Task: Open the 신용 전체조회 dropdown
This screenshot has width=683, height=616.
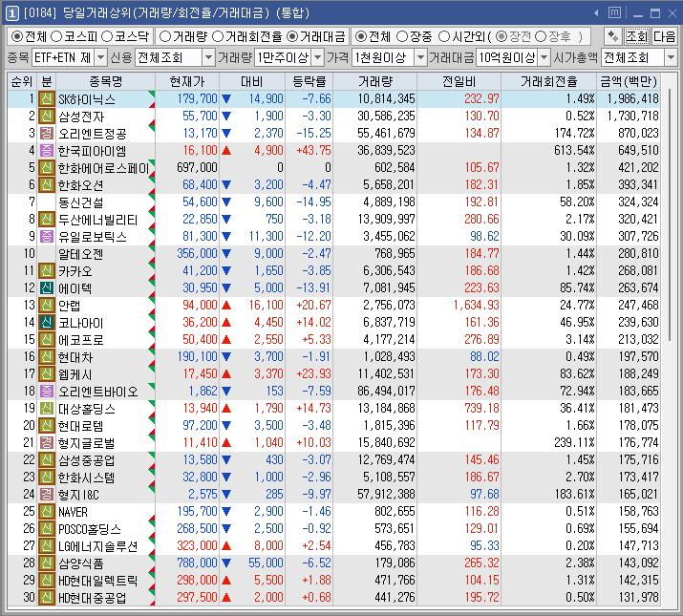Action: pyautogui.click(x=208, y=57)
